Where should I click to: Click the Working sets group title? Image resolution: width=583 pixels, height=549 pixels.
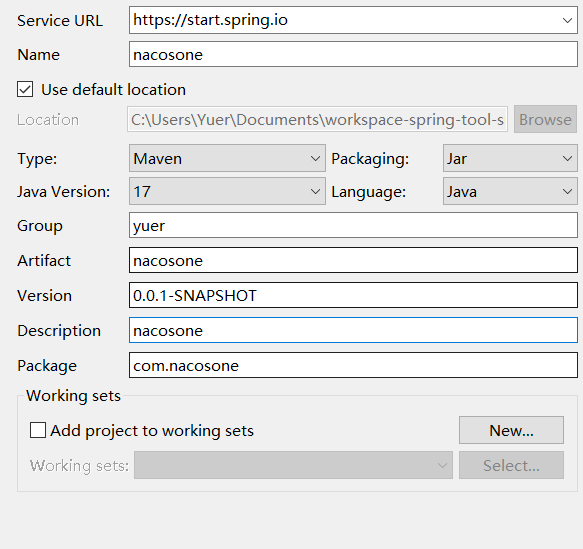[x=73, y=396]
